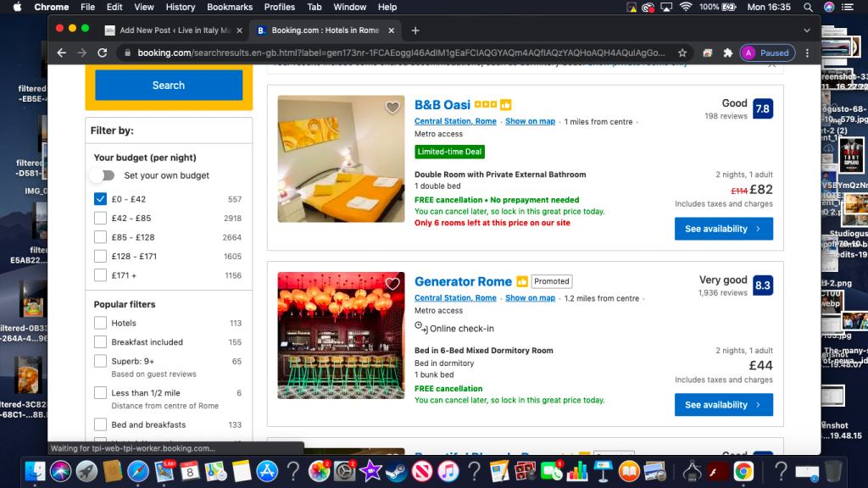The height and width of the screenshot is (488, 868).
Task: Click the 8.3 review score badge
Action: 763,286
